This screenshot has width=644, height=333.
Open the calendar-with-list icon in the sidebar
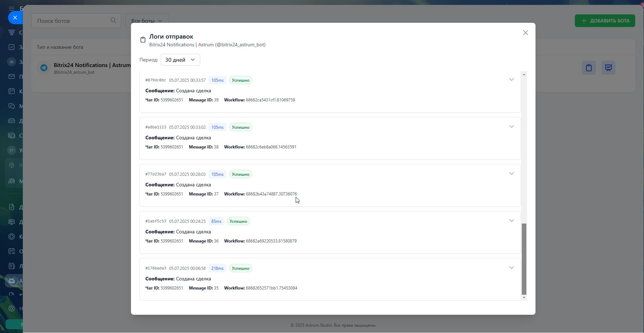point(12,251)
